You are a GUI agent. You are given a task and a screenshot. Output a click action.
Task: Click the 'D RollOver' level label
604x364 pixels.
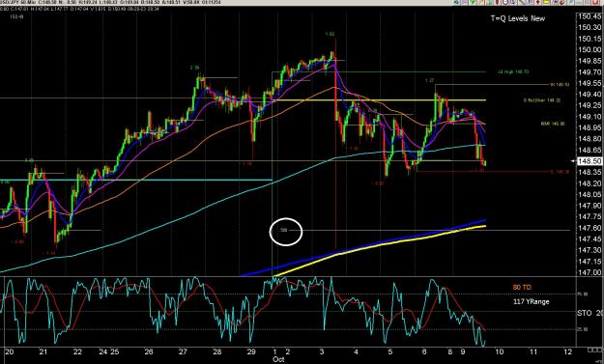pyautogui.click(x=541, y=100)
